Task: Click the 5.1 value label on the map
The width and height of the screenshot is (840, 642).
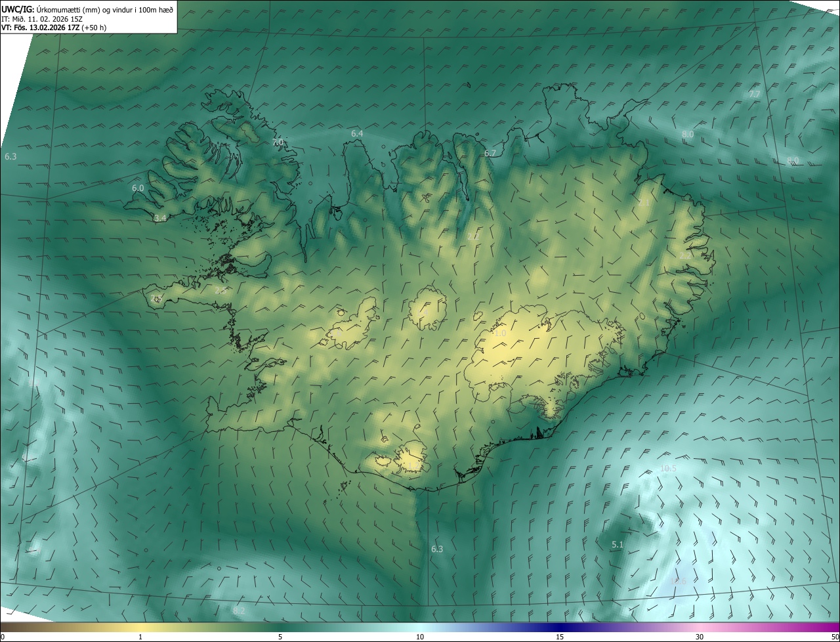Action: (618, 544)
